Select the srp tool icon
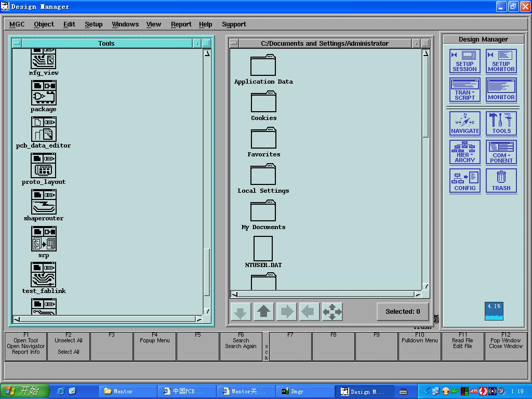The width and height of the screenshot is (532, 399). point(44,238)
